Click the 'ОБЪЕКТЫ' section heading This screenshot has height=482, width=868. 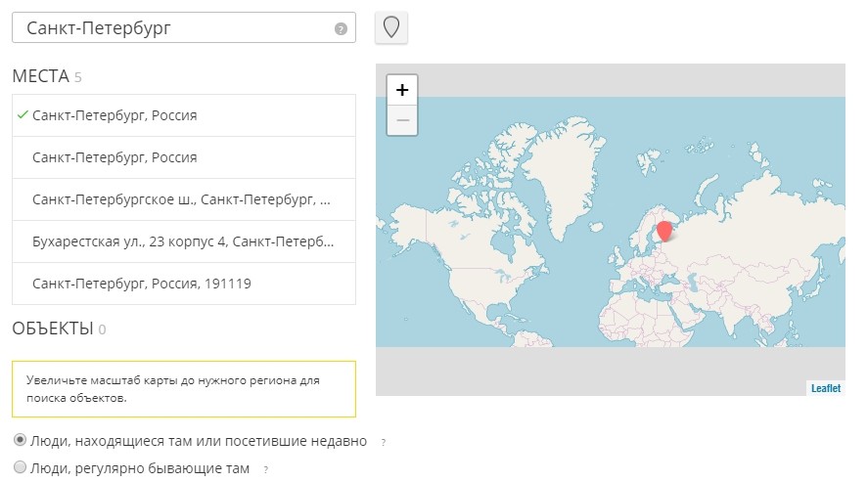click(53, 329)
